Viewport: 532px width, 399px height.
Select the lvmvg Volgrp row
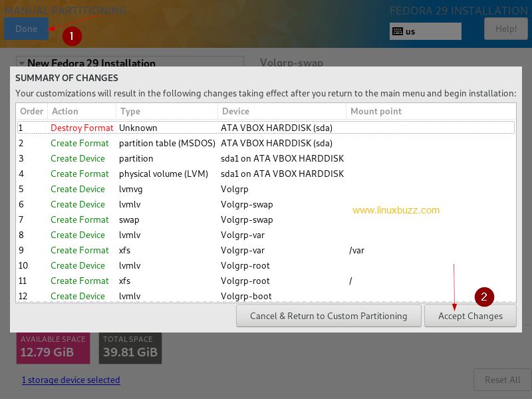point(266,189)
